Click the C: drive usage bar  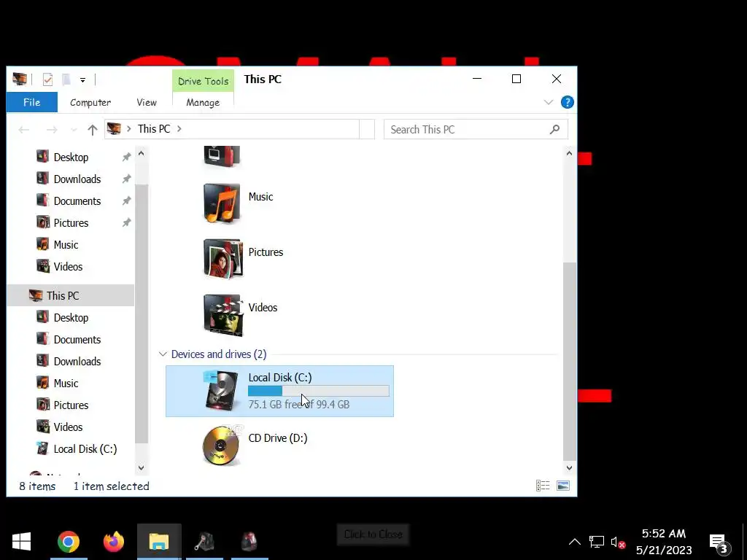click(318, 391)
